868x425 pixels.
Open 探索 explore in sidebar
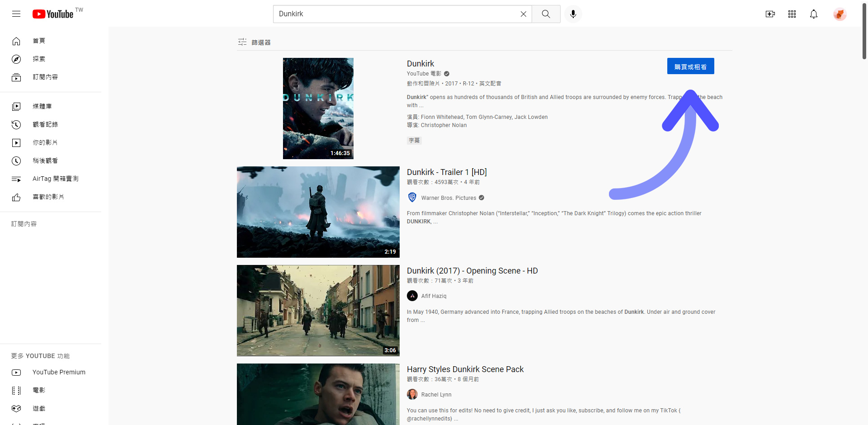51,59
